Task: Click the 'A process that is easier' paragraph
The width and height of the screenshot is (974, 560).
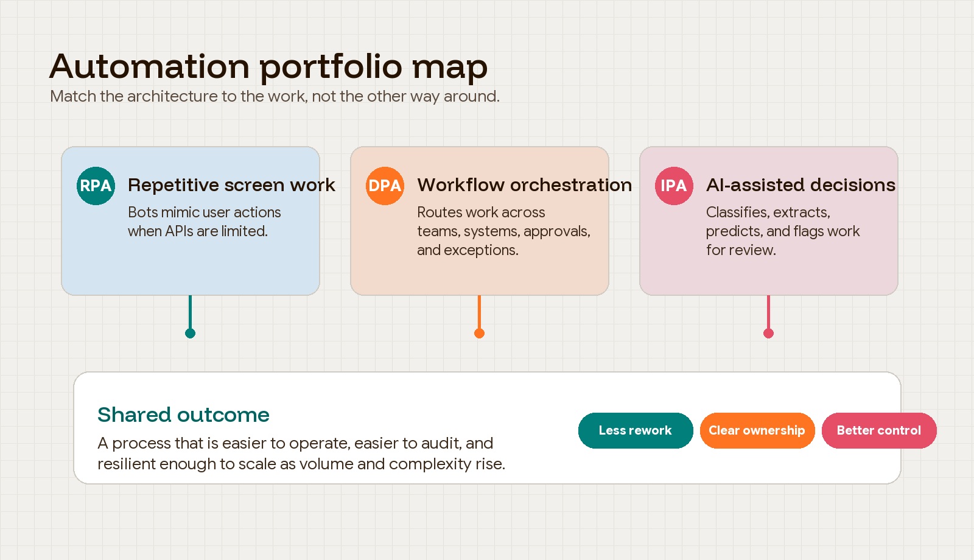Action: point(301,453)
